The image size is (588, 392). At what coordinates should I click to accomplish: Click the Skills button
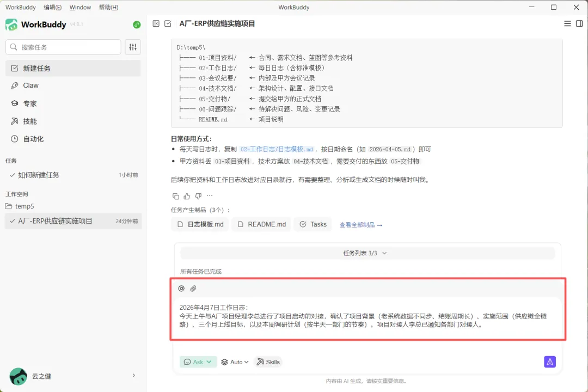[268, 362]
